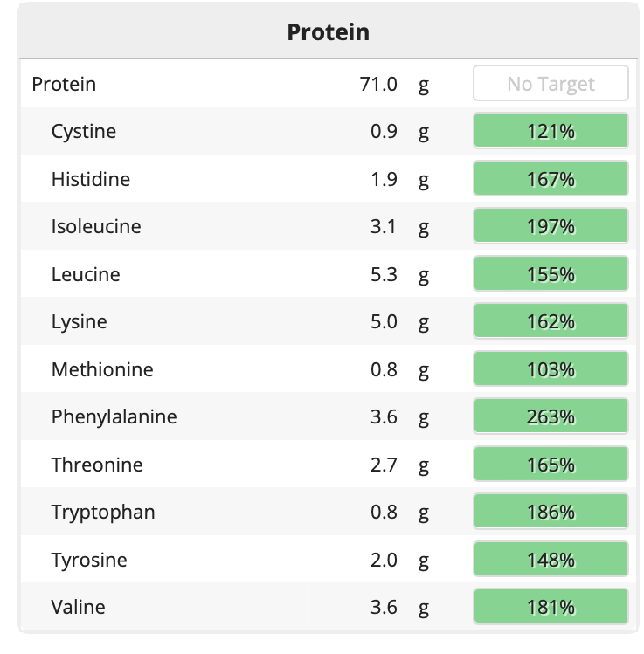
Task: Click the Phenylalanine 263% target bar
Action: pyautogui.click(x=551, y=417)
